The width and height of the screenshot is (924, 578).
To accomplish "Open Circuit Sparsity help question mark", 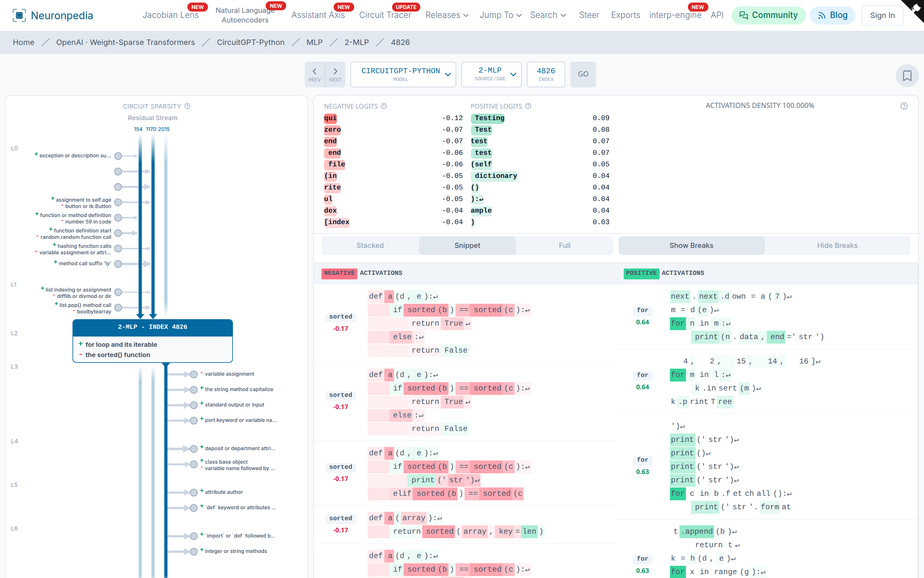I will pos(187,106).
